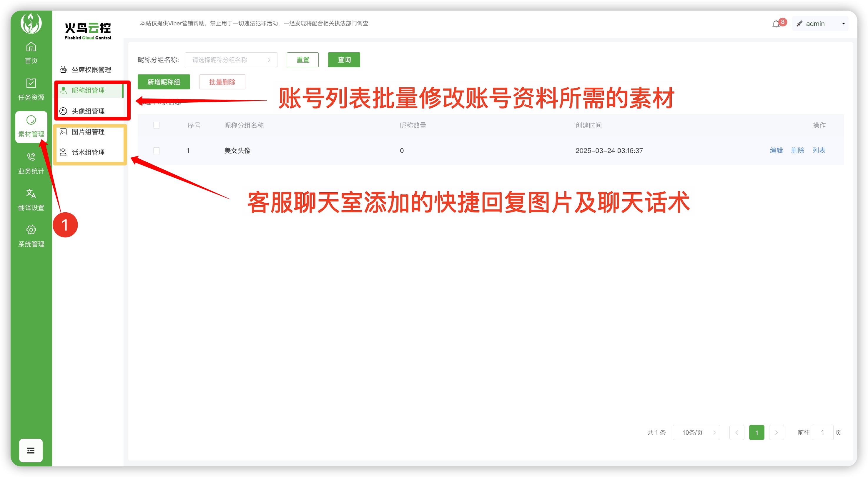
Task: Click the 批量删除 button
Action: (222, 82)
